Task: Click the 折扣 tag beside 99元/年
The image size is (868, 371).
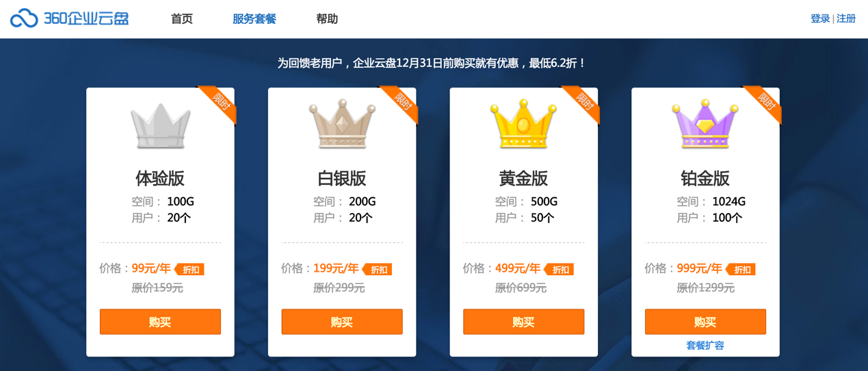Action: 189,270
